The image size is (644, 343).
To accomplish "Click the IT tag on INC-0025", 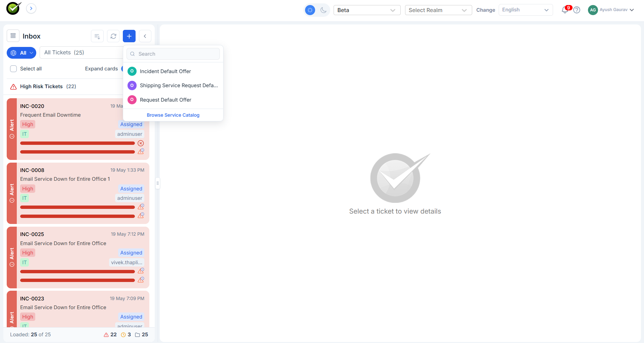I will [x=24, y=263].
